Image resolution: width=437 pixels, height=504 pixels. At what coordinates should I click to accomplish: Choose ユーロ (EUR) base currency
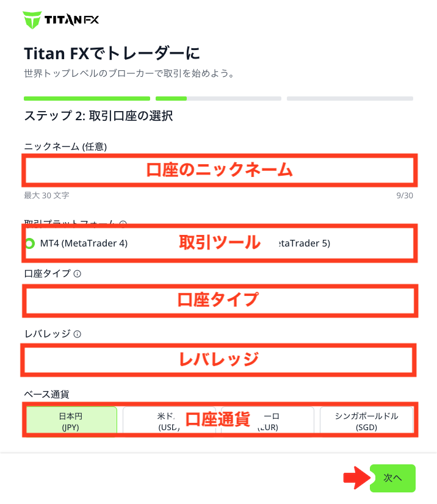click(267, 421)
